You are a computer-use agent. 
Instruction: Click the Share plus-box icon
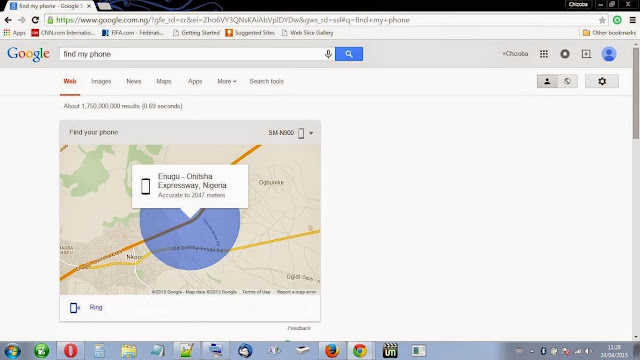click(x=586, y=54)
